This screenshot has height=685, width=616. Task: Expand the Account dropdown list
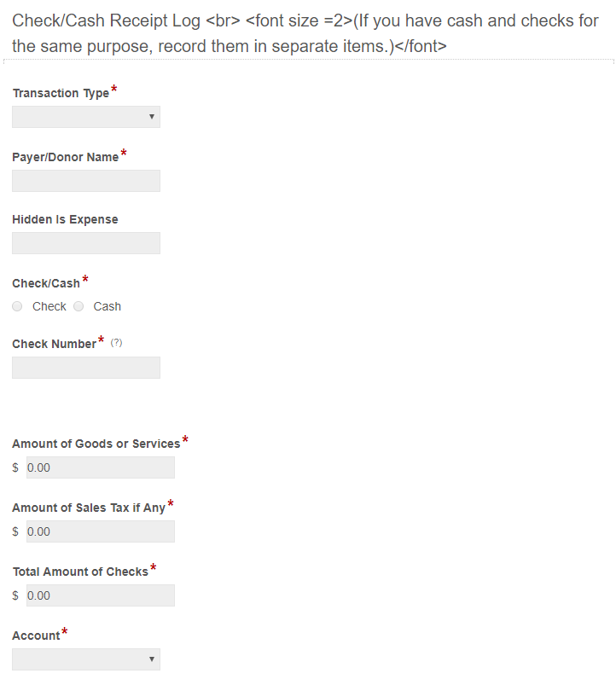[x=86, y=659]
